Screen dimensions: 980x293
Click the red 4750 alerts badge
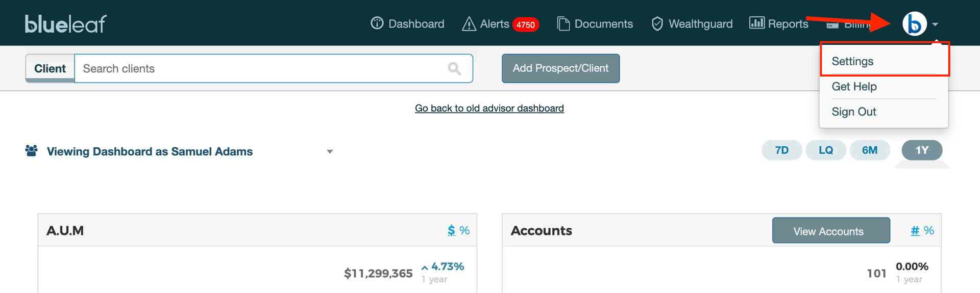coord(525,24)
